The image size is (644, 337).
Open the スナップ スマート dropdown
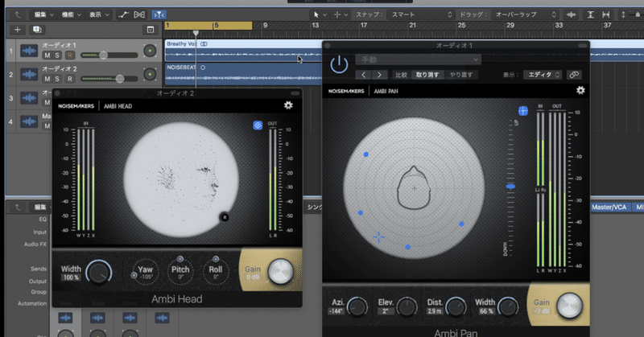pyautogui.click(x=420, y=14)
